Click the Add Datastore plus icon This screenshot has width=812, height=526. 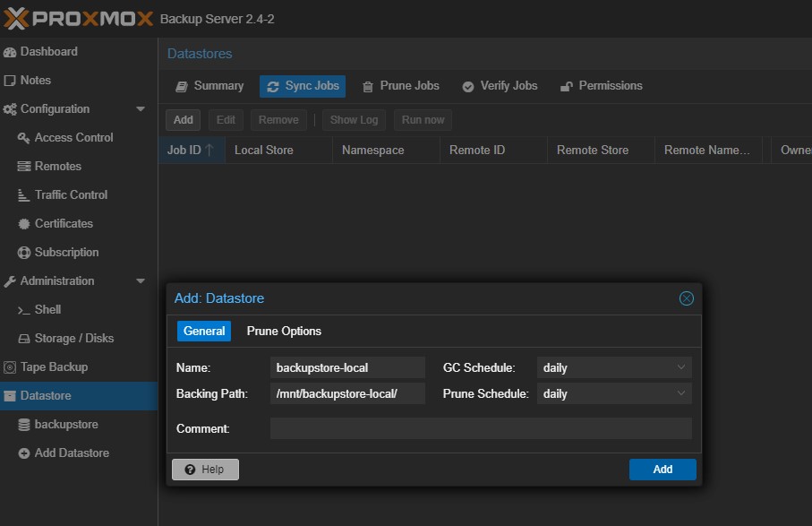pyautogui.click(x=25, y=453)
